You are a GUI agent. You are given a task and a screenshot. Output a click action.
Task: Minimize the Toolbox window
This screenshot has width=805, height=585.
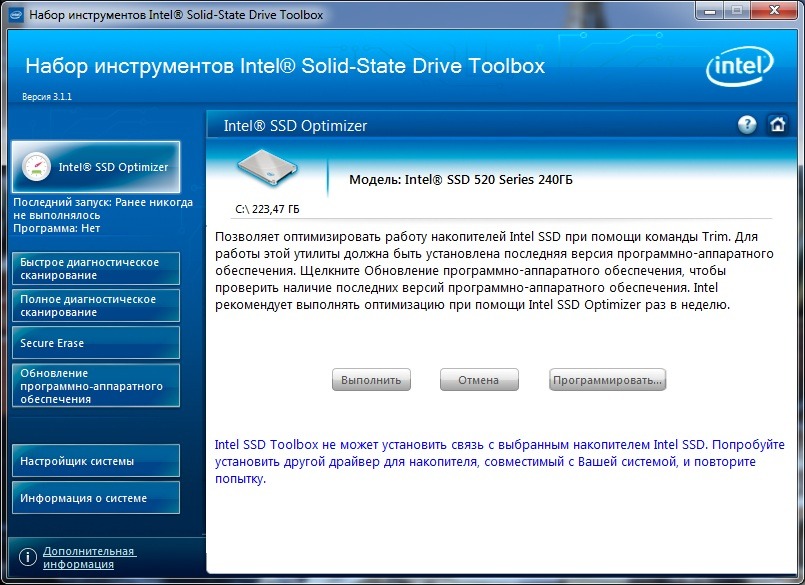[711, 10]
